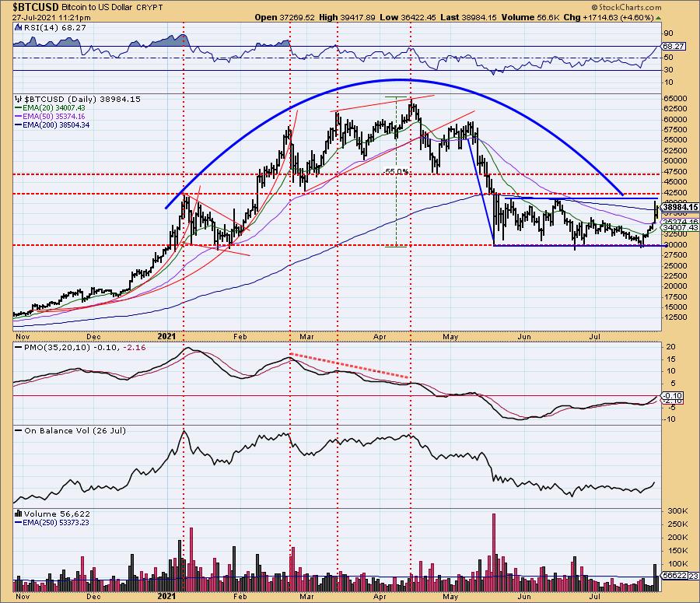The width and height of the screenshot is (700, 603).
Task: Click the EMA(50) 35374.16 legend entry
Action: 50,116
